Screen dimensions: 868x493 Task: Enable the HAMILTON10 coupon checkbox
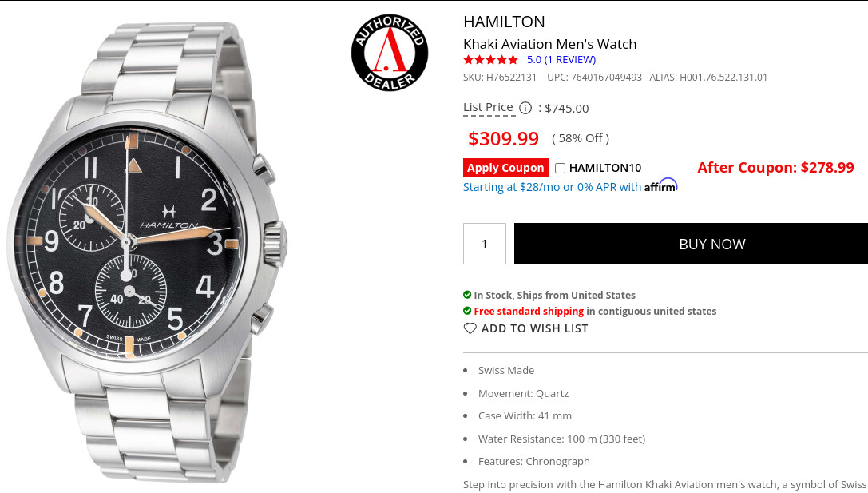click(x=561, y=168)
